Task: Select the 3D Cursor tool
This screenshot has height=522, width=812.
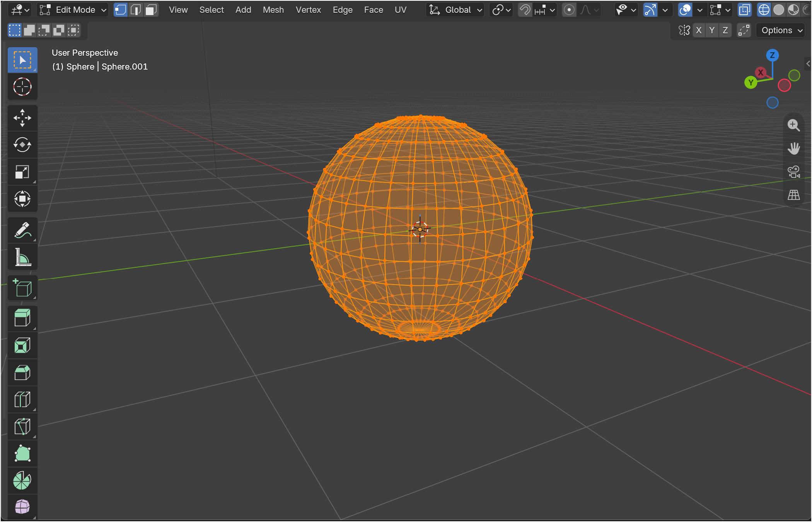Action: pos(22,87)
